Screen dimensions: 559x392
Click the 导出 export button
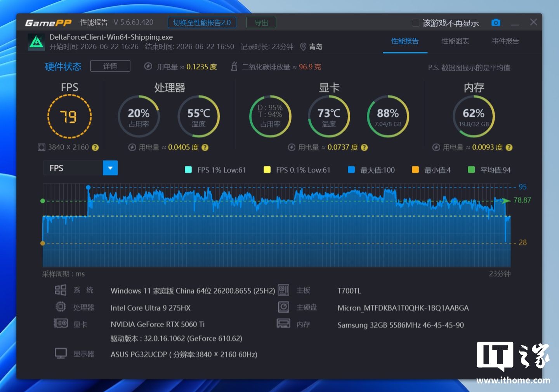261,22
